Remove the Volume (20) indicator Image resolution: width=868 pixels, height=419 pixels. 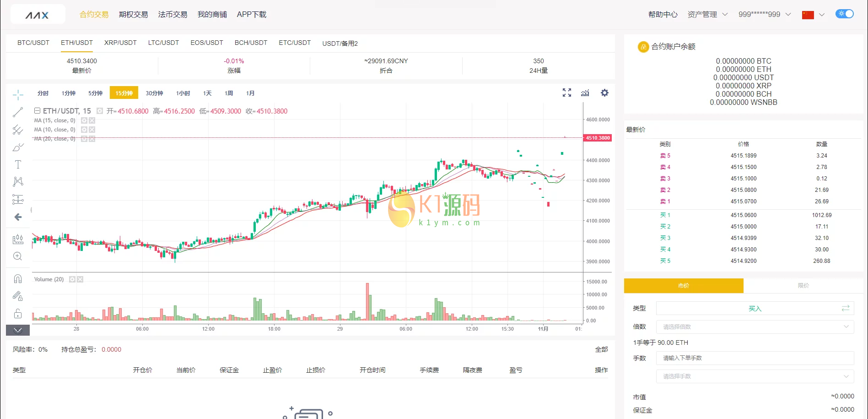coord(80,279)
